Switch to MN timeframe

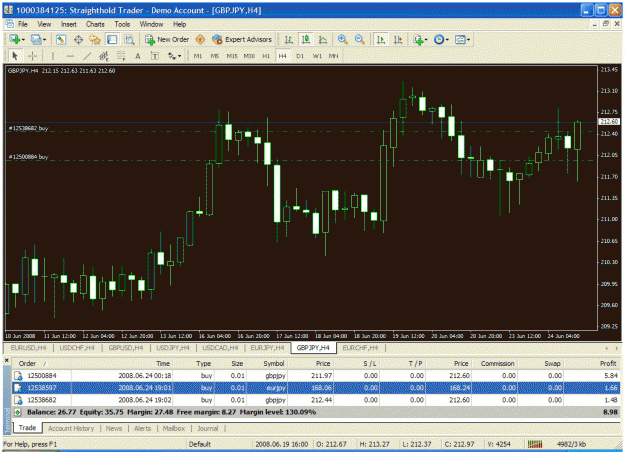pyautogui.click(x=333, y=56)
